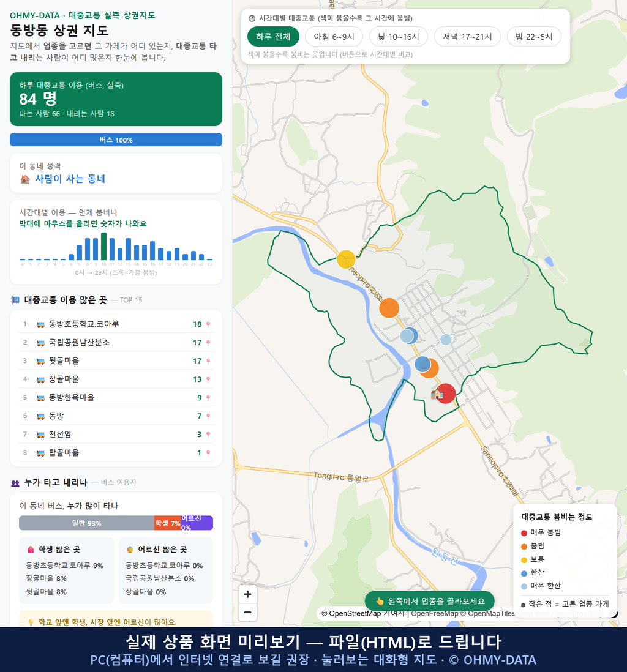Click the clock icon in the time filter header
Image resolution: width=627 pixels, height=672 pixels.
252,18
